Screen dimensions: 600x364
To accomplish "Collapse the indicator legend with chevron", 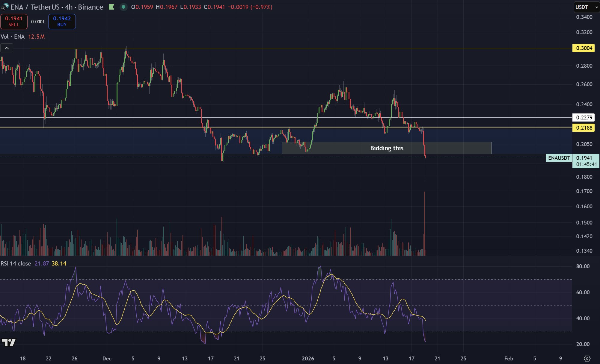I will coord(7,48).
